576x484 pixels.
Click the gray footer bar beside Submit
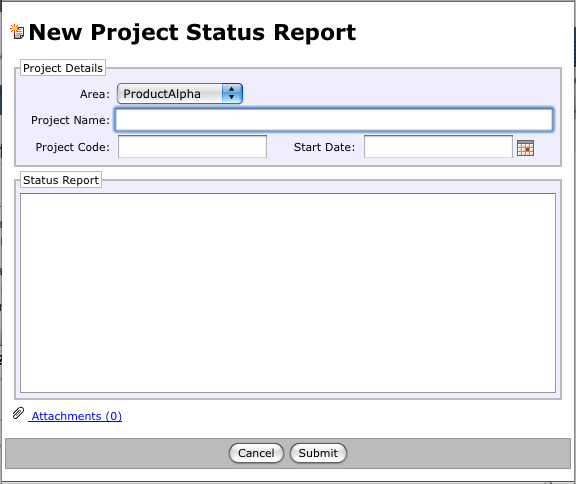coord(458,453)
